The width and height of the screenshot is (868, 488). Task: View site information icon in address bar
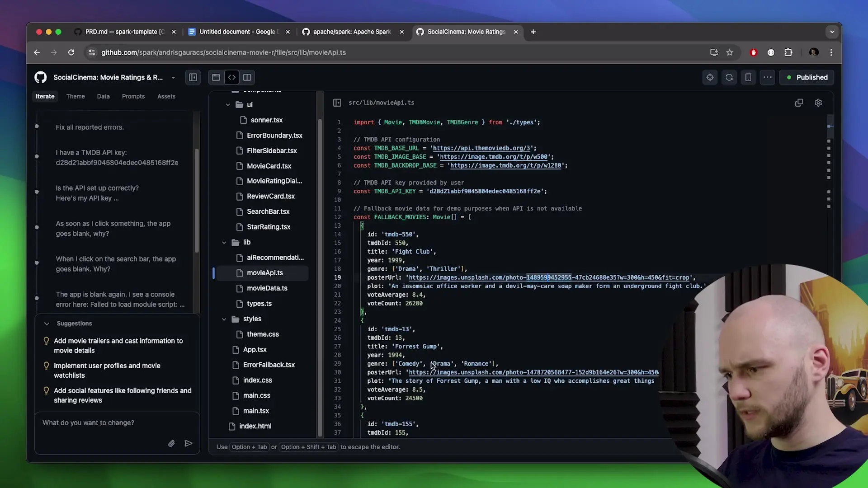coord(92,52)
